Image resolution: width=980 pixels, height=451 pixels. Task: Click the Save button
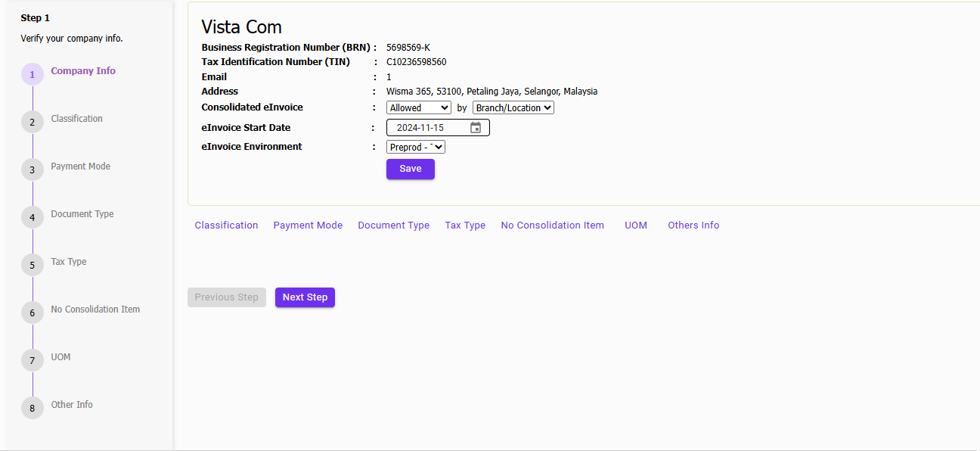[x=410, y=169]
